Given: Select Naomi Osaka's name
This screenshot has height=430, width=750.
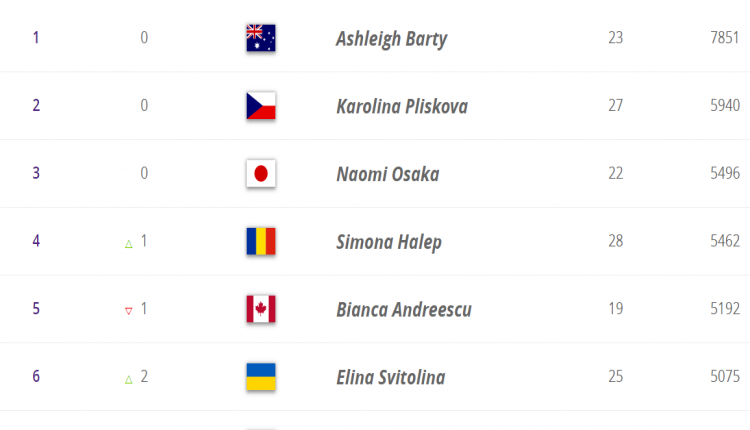Looking at the screenshot, I should [387, 174].
